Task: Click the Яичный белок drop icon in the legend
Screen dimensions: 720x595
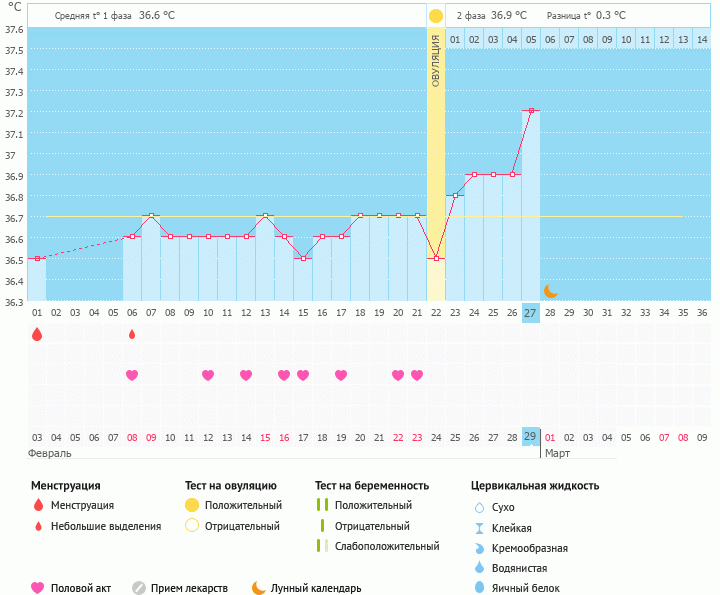Action: tap(479, 588)
